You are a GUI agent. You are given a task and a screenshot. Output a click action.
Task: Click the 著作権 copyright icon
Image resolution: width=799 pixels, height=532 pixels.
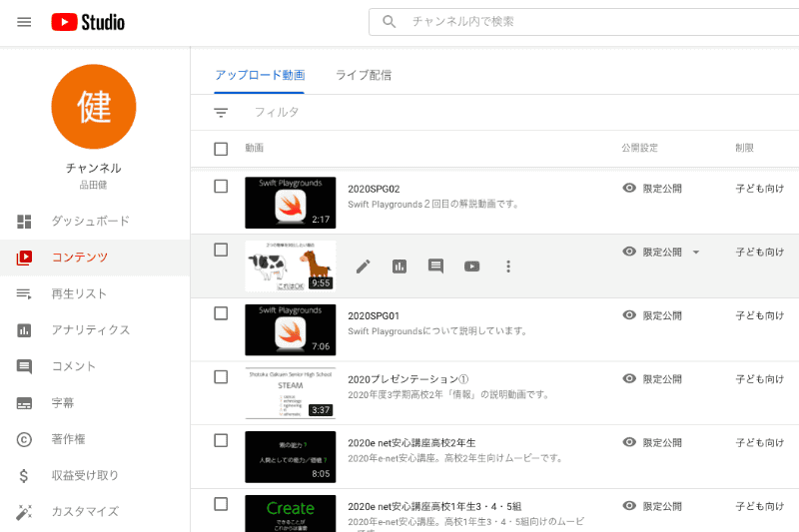(x=24, y=439)
